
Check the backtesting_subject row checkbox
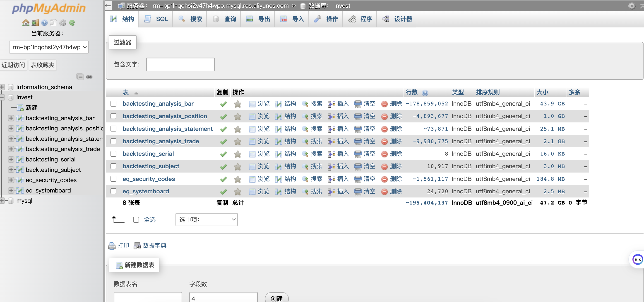pyautogui.click(x=113, y=166)
